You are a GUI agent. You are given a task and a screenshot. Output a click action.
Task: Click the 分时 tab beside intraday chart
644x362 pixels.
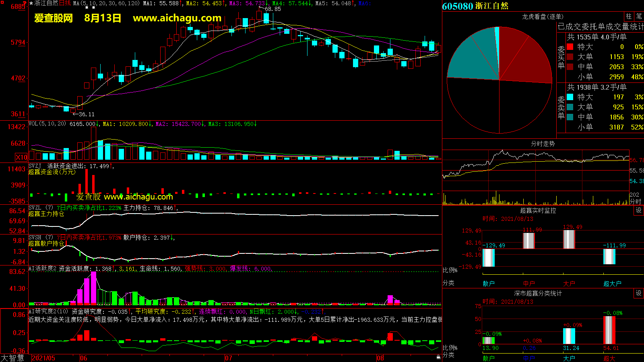click(636, 202)
